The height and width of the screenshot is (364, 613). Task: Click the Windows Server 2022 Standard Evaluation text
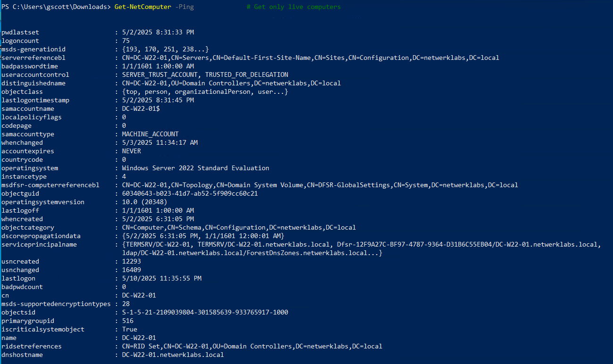(x=195, y=168)
